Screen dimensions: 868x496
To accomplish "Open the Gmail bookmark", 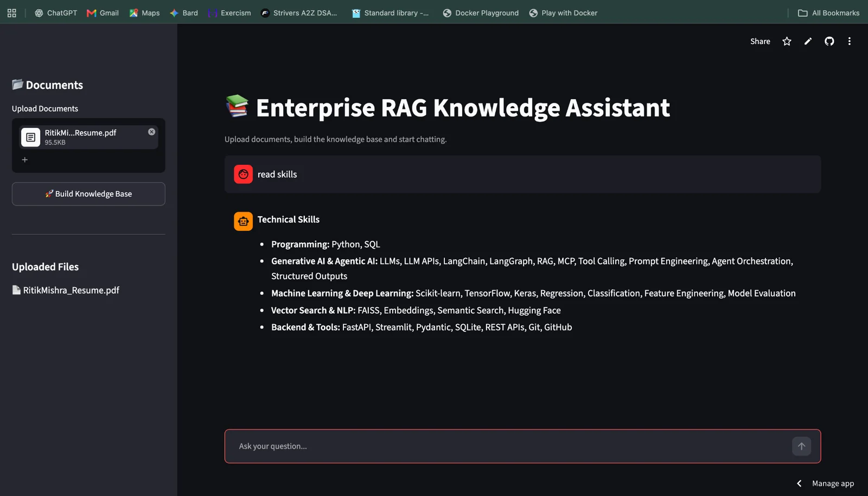I will (x=103, y=13).
